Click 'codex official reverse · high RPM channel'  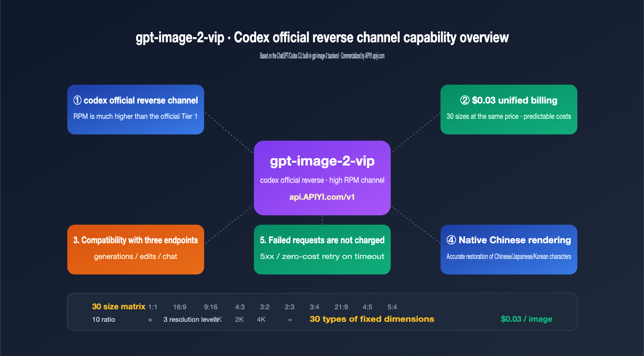click(322, 180)
